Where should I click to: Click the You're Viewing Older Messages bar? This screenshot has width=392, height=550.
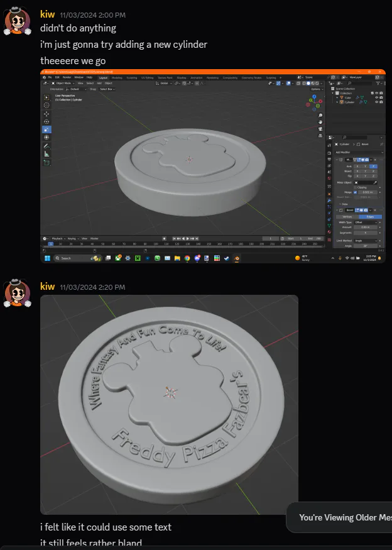(x=339, y=517)
